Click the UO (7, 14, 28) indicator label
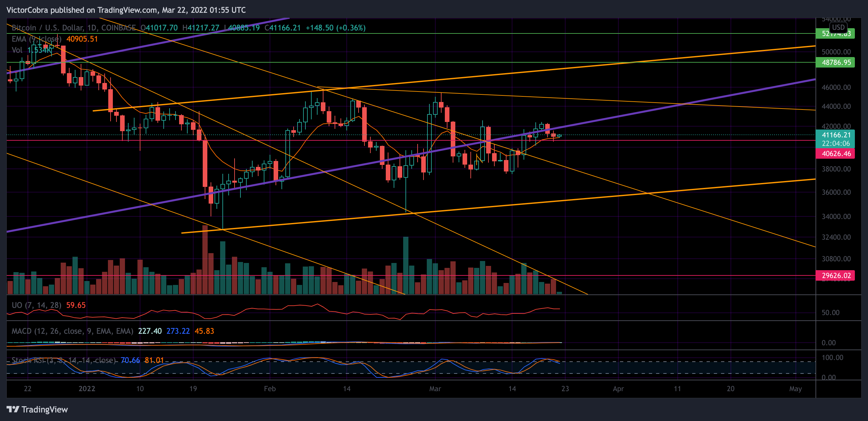The height and width of the screenshot is (421, 868). point(36,305)
